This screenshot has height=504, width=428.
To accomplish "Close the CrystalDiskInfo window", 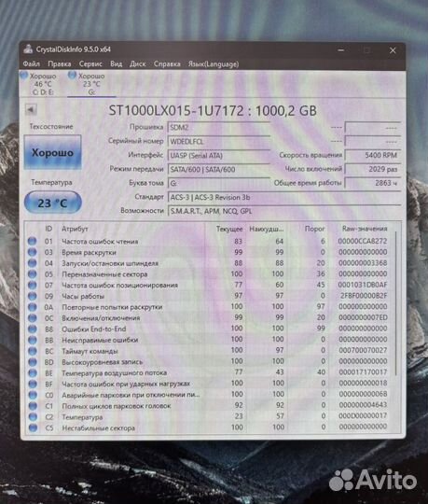I will click(393, 50).
